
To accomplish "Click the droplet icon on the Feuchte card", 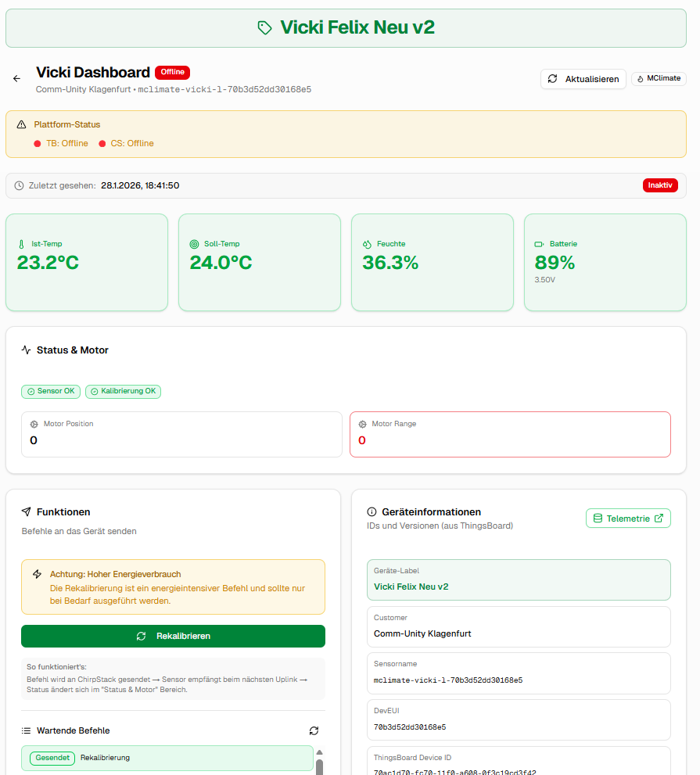I will [365, 243].
